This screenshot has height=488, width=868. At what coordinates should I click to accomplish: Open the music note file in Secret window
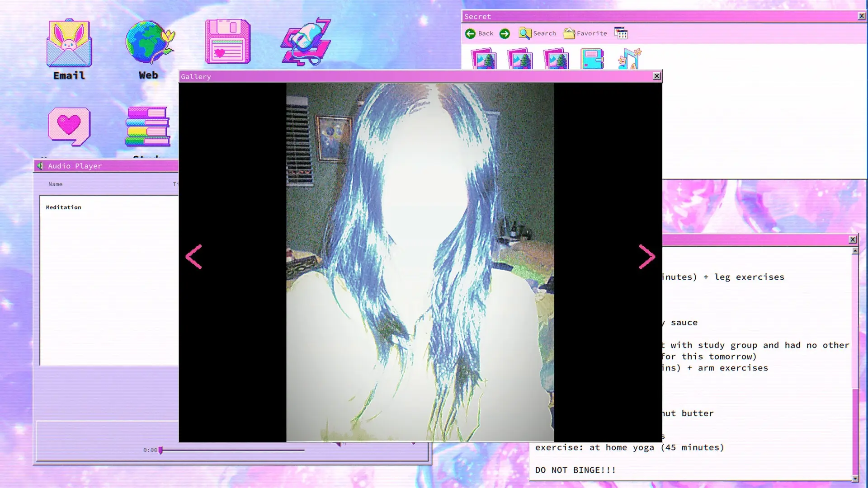630,59
